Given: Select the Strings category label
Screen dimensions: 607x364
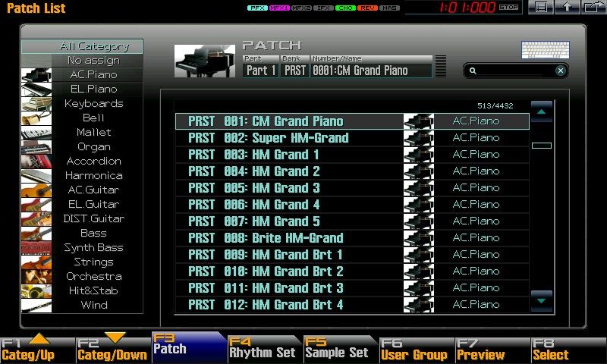Looking at the screenshot, I should click(93, 262).
